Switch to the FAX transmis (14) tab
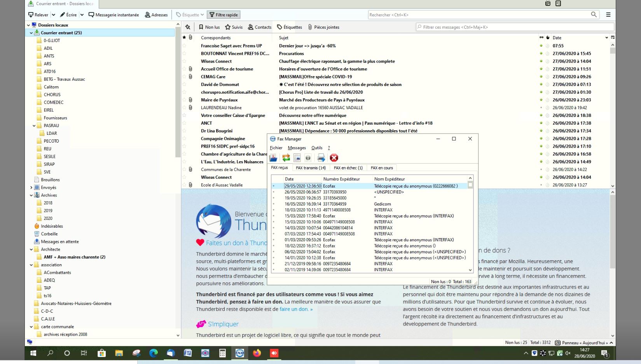The height and width of the screenshot is (364, 641). coord(311,168)
